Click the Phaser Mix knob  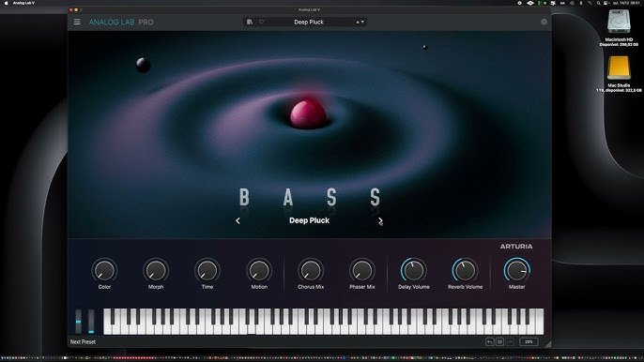click(x=362, y=271)
